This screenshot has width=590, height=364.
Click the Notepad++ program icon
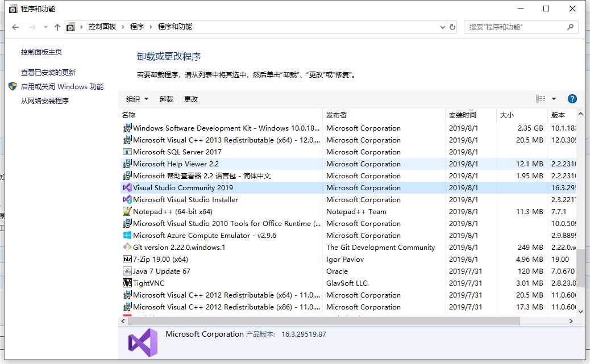click(127, 212)
